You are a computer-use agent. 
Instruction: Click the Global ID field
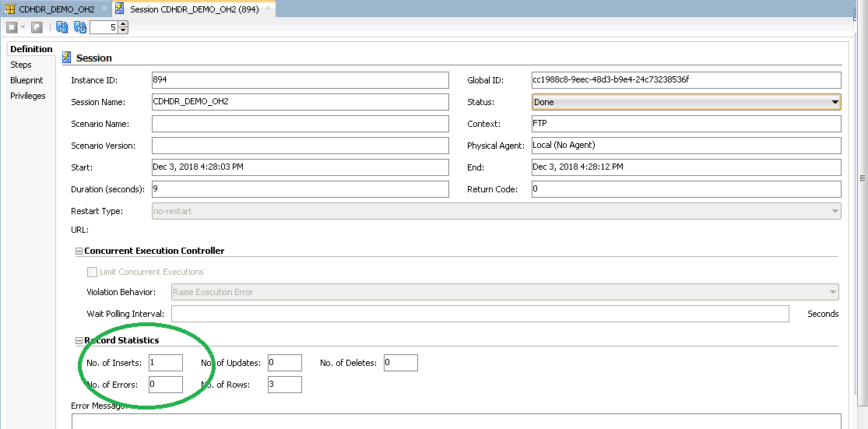(687, 80)
